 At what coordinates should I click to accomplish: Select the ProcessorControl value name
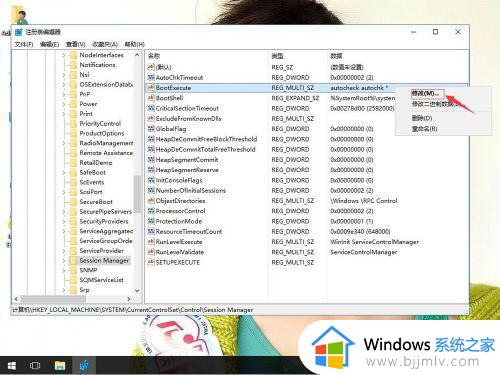180,211
